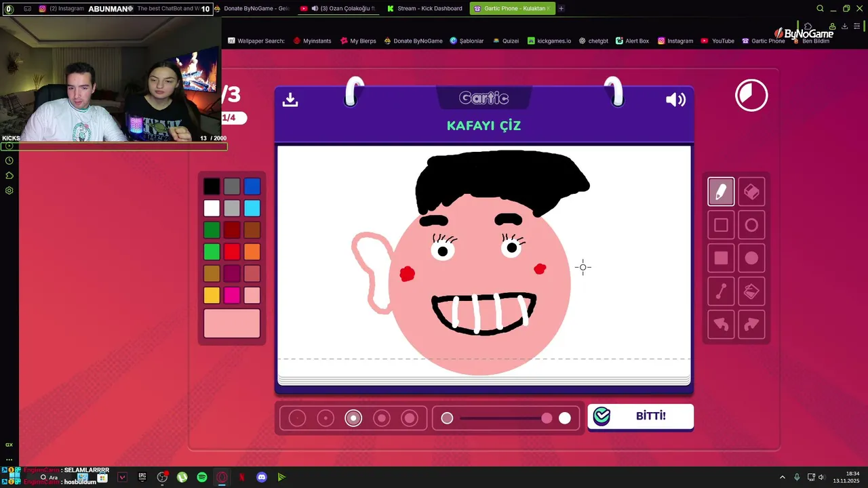Pick the dark gray color swatch
Image resolution: width=868 pixels, height=488 pixels.
pos(232,186)
